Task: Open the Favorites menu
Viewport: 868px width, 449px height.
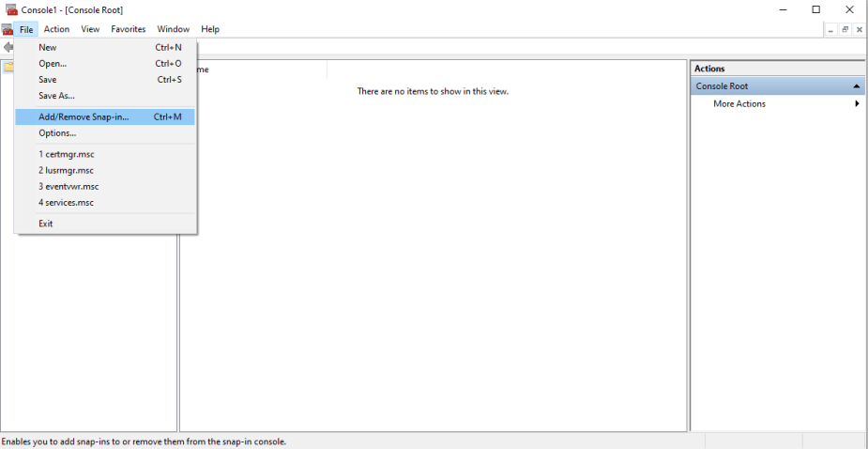Action: (128, 29)
